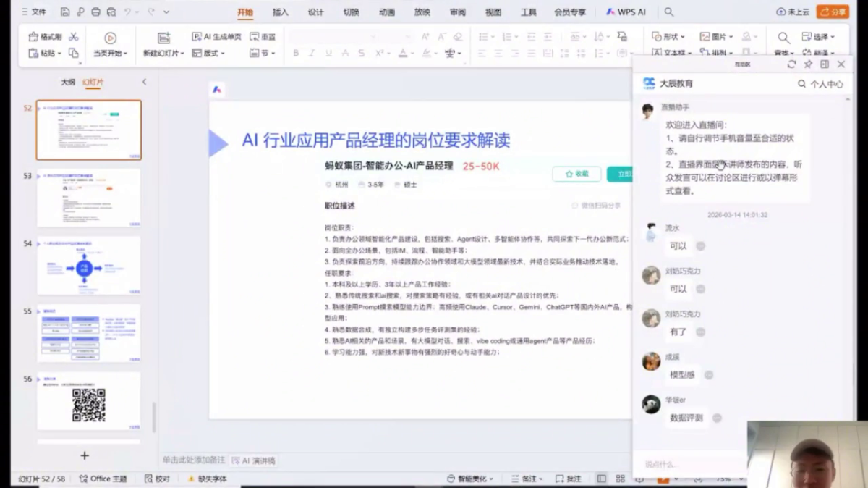Click the clear formatting eraser icon
Image resolution: width=868 pixels, height=488 pixels.
(458, 37)
